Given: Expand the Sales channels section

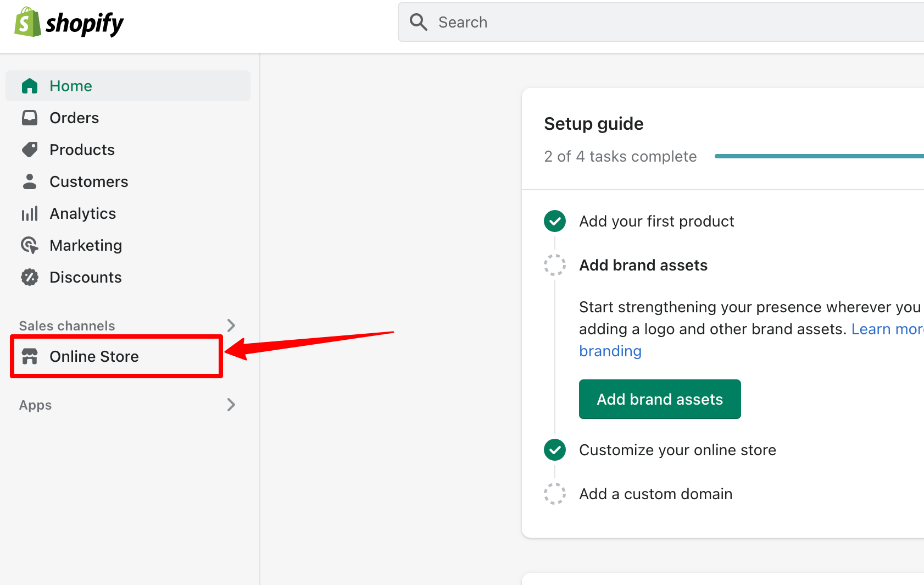Looking at the screenshot, I should (231, 325).
